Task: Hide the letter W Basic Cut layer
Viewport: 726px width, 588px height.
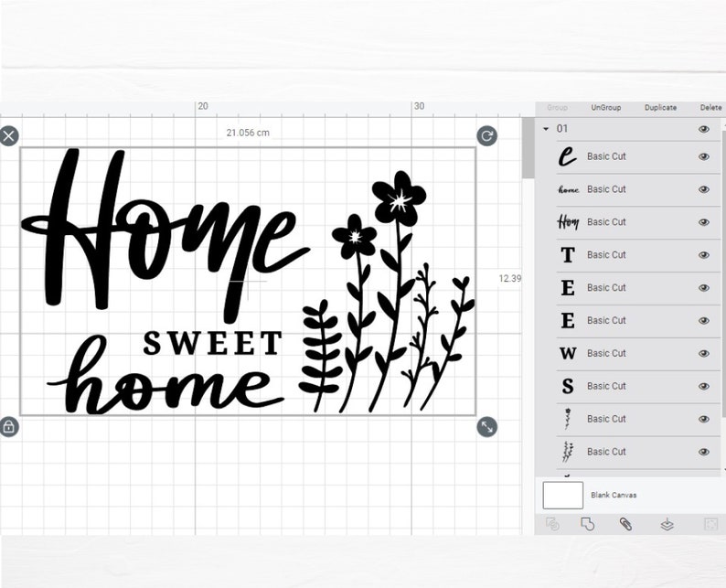Action: point(704,353)
